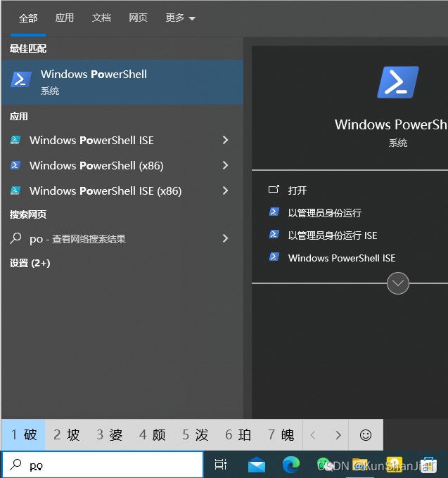Click the taskbar search input box
The width and height of the screenshot is (448, 478).
coord(103,465)
